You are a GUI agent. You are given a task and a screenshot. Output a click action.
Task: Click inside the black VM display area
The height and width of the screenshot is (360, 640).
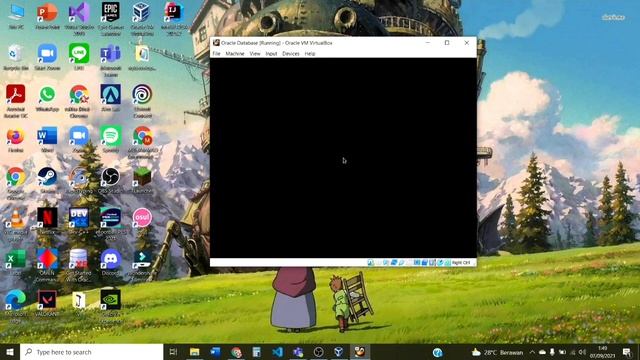[x=343, y=158]
